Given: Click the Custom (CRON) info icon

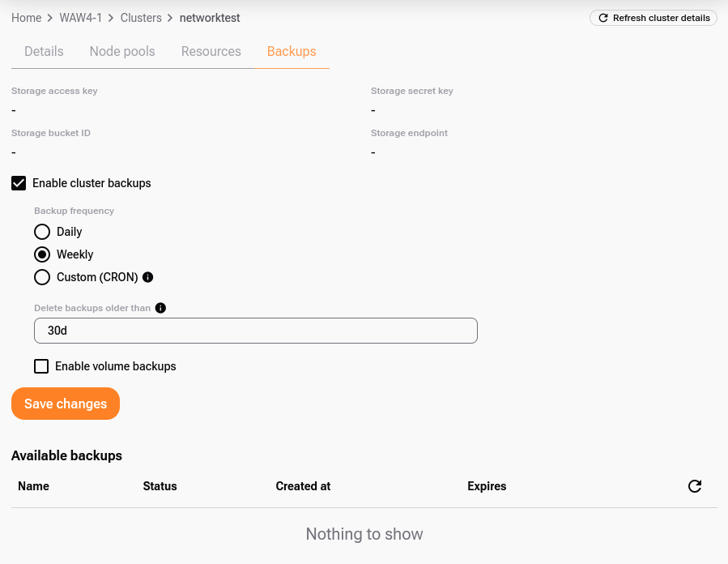Looking at the screenshot, I should pyautogui.click(x=147, y=277).
